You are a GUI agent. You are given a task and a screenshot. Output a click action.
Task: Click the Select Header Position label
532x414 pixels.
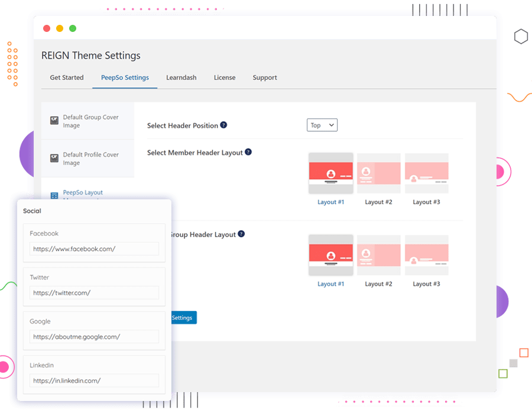point(183,125)
